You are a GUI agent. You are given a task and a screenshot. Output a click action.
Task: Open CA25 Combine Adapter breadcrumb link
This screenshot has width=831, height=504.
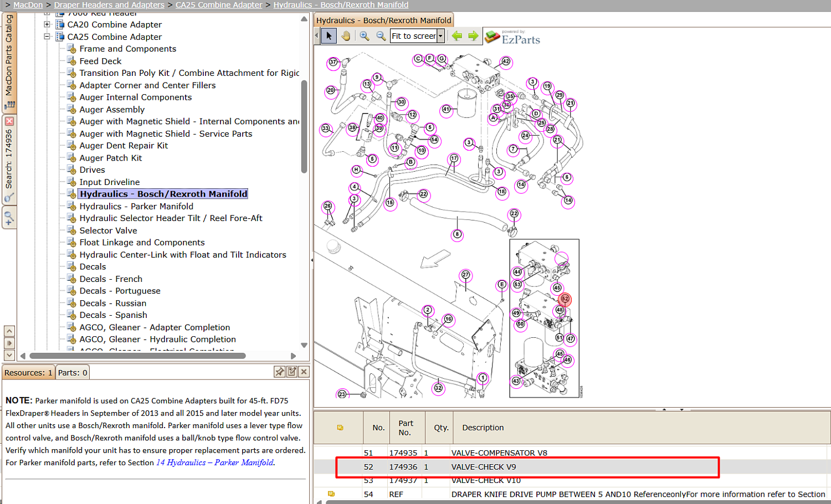(219, 5)
